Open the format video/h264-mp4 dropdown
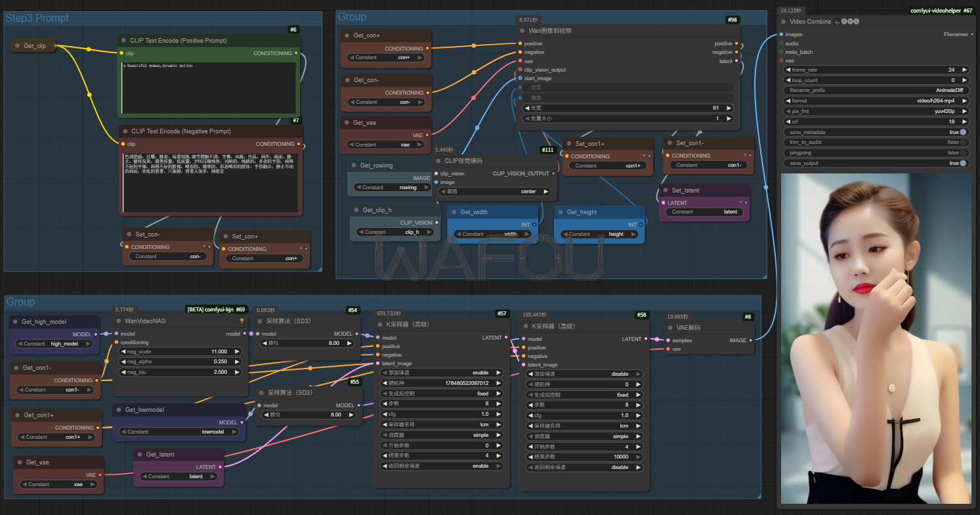The height and width of the screenshot is (515, 980). [876, 101]
